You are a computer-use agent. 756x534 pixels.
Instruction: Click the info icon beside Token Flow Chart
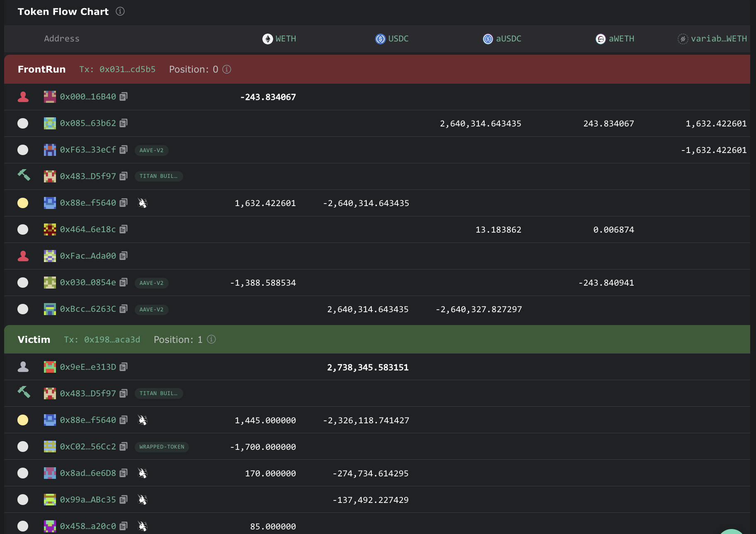120,11
